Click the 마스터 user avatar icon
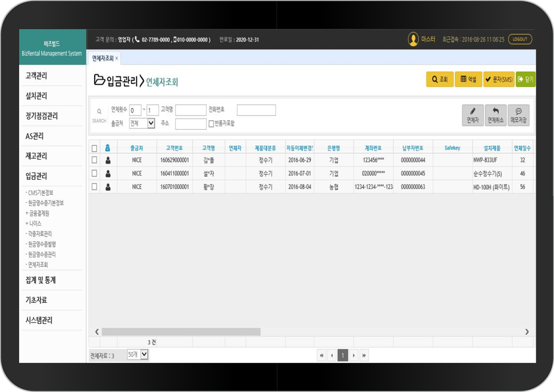This screenshot has height=392, width=554. (413, 39)
